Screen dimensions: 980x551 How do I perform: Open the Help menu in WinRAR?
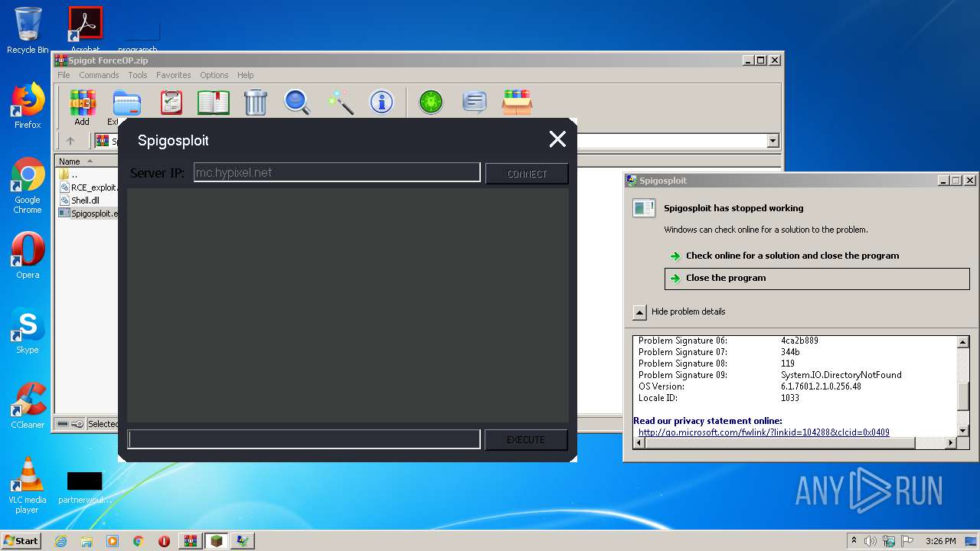click(245, 75)
